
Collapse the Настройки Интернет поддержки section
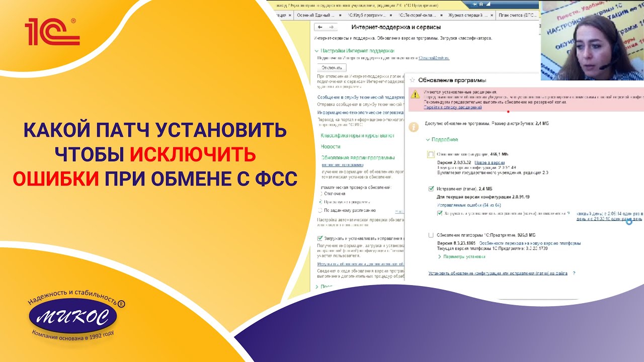click(x=317, y=51)
